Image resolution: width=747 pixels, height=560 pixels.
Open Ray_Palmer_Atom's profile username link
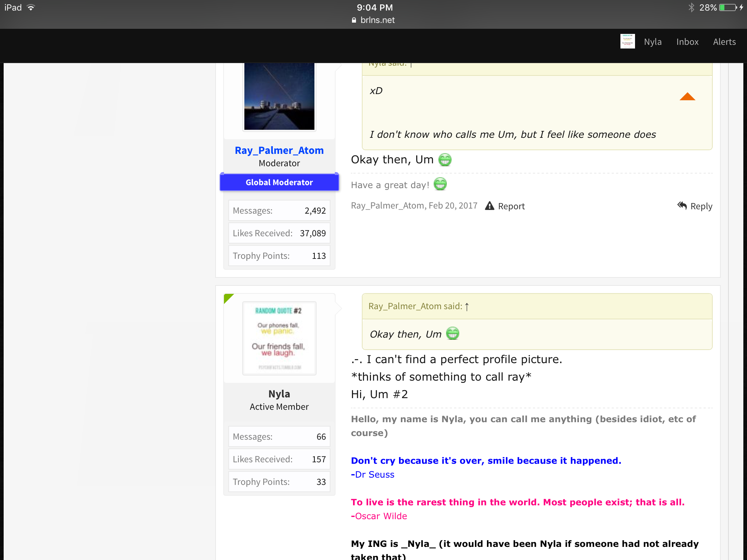279,151
